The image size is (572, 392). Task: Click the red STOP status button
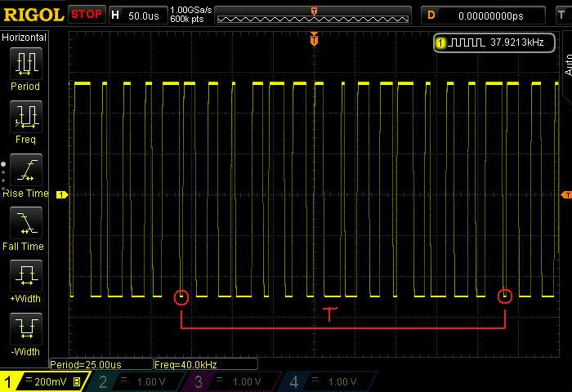coord(87,15)
